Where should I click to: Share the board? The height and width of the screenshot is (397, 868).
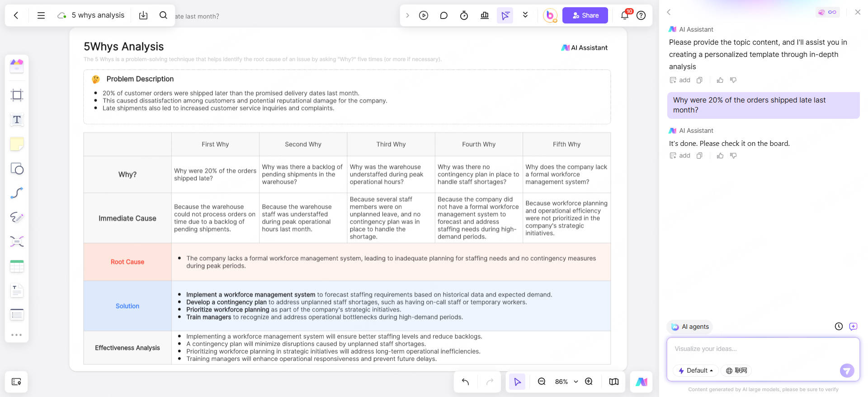coord(585,15)
